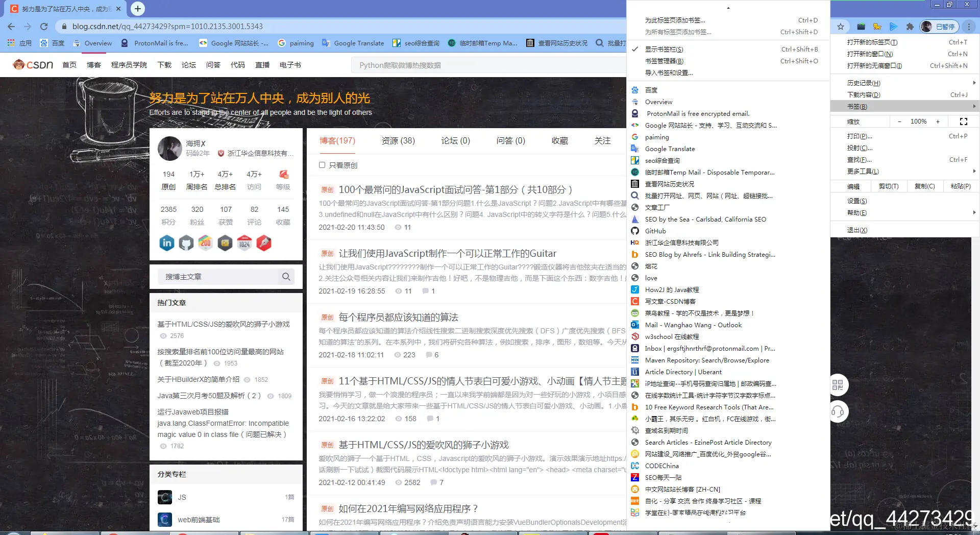Decrease zoom with the minus button
The image size is (980, 535).
tap(899, 121)
